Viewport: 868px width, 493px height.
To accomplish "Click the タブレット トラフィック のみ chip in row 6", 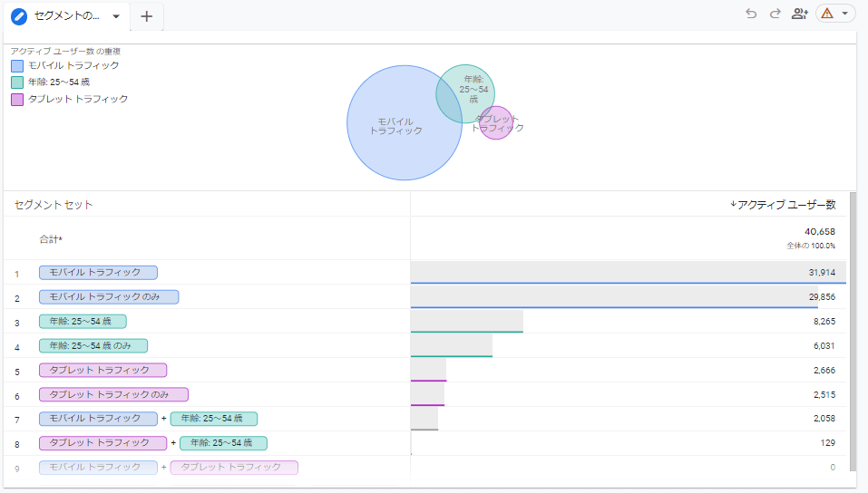I will coord(113,395).
